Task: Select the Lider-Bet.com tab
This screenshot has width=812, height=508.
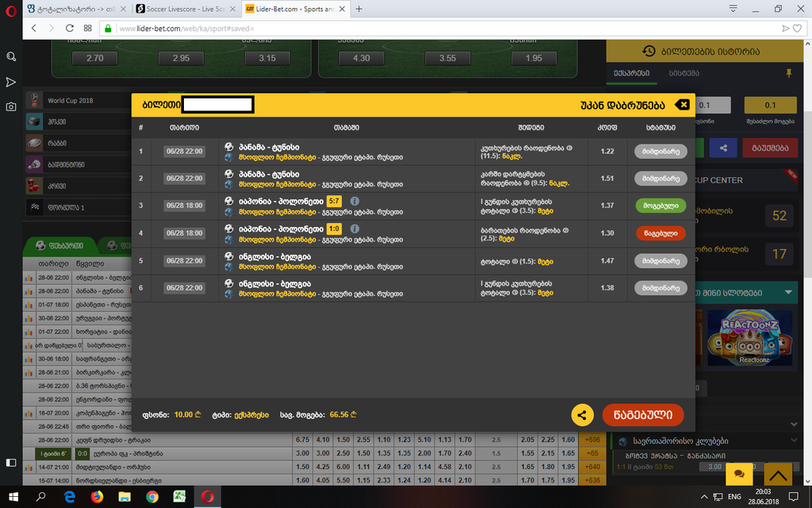Action: (x=295, y=9)
